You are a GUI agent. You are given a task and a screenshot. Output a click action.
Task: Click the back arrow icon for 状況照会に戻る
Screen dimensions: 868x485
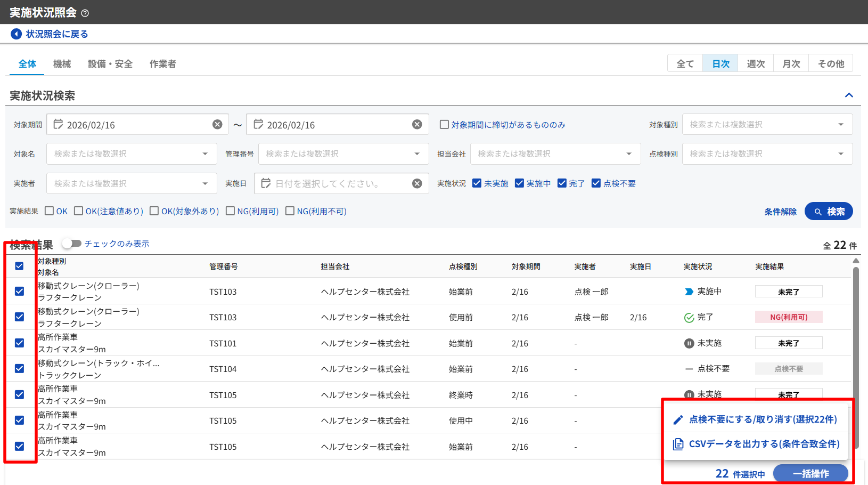(17, 34)
